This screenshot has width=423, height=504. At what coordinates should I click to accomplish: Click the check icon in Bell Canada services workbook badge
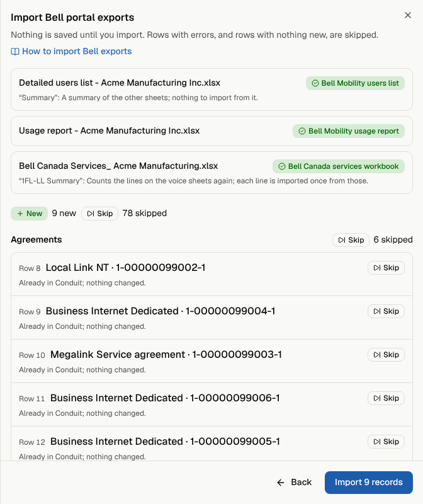tap(281, 166)
